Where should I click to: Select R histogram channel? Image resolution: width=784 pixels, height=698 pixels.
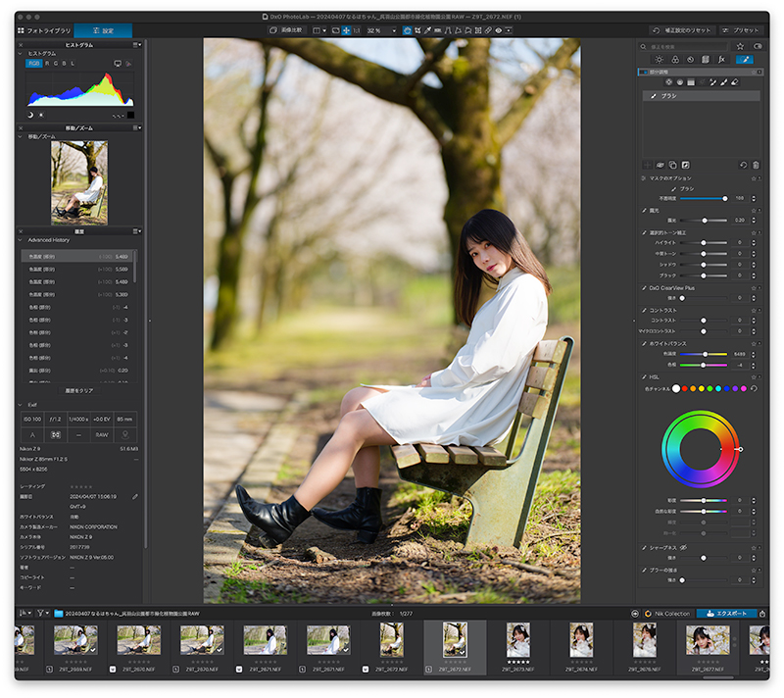(47, 64)
